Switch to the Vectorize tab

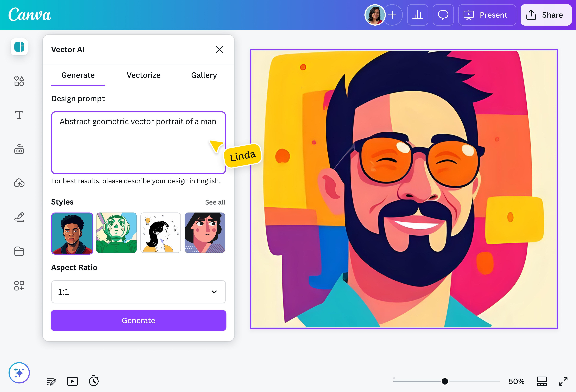pyautogui.click(x=143, y=75)
